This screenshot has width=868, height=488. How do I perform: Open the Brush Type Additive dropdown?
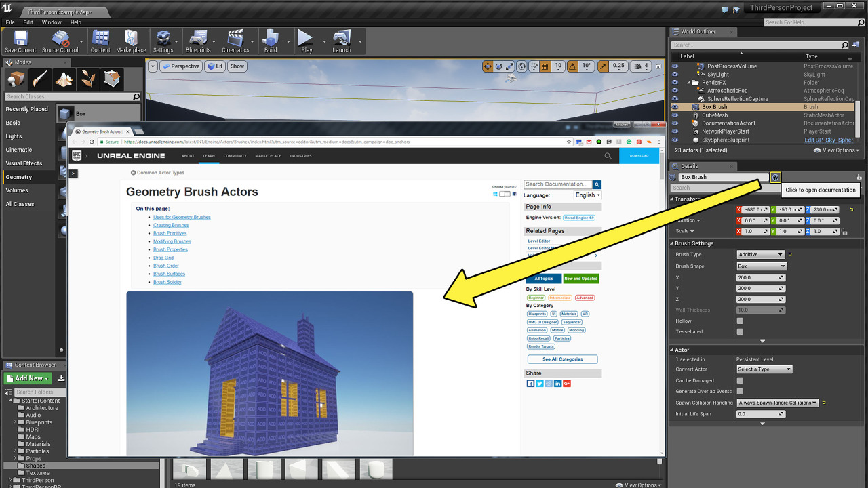pyautogui.click(x=761, y=255)
